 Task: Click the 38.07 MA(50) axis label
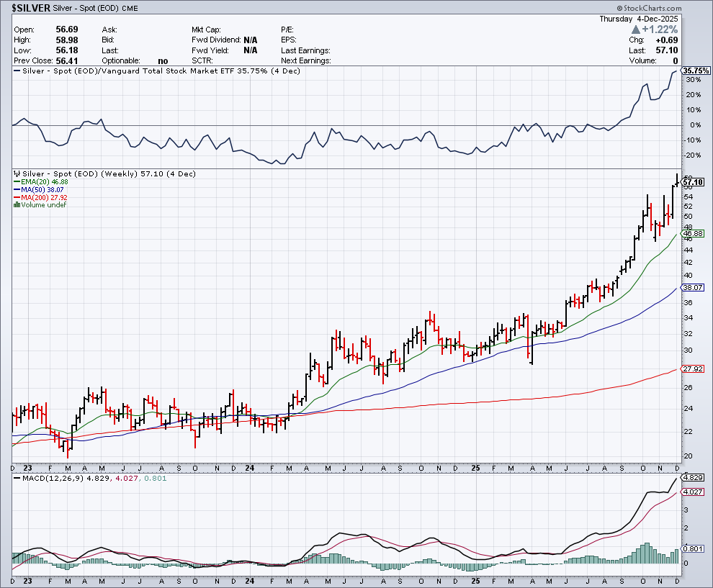692,288
